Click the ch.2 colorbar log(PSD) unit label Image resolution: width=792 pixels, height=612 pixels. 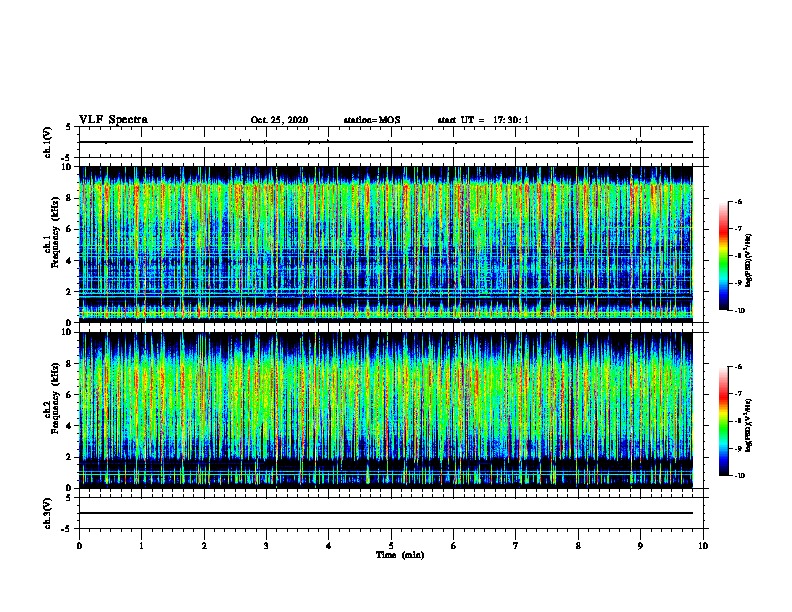click(x=749, y=425)
